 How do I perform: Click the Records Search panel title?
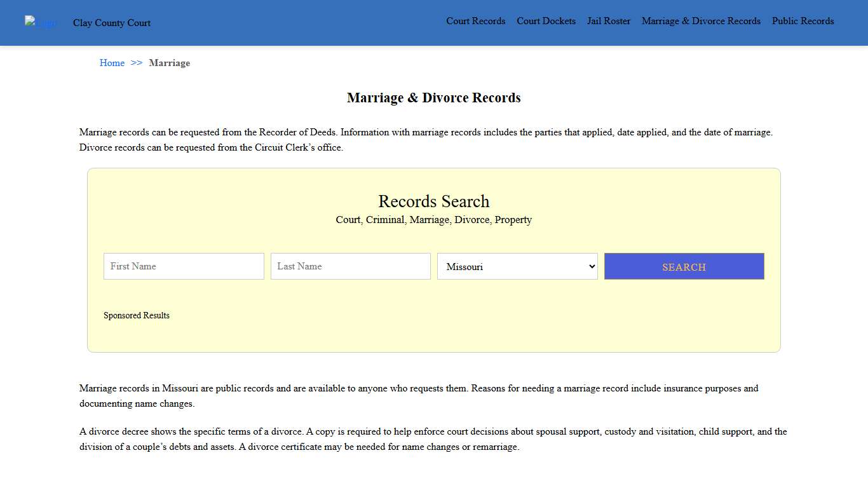pyautogui.click(x=433, y=201)
